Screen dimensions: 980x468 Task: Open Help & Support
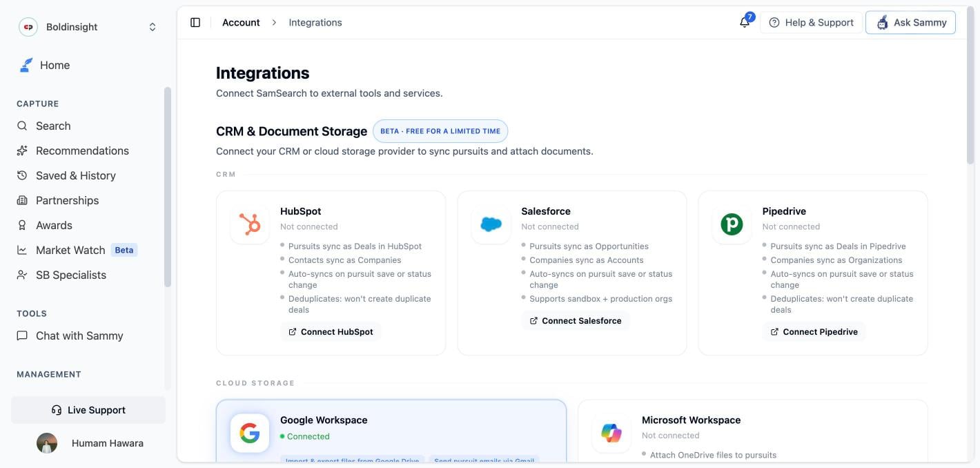(x=811, y=23)
